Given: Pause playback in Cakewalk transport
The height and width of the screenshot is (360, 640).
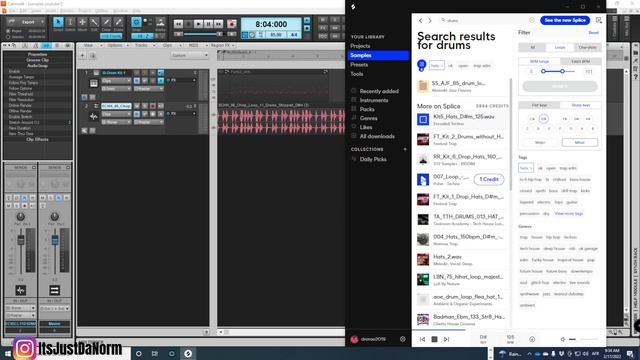Looking at the screenshot, I should click(209, 24).
